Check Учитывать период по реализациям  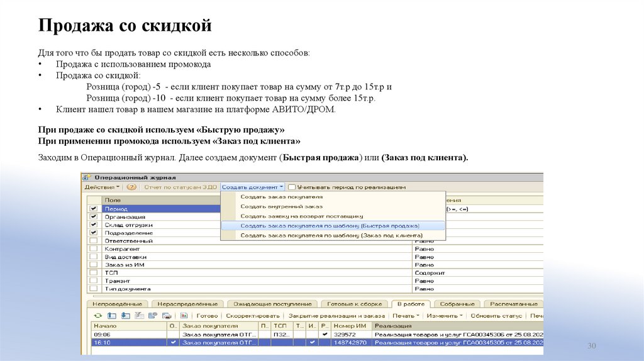[292, 187]
